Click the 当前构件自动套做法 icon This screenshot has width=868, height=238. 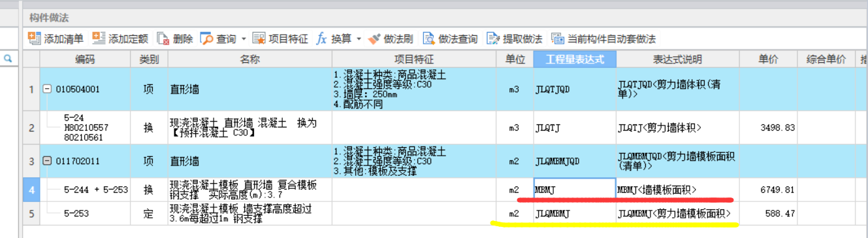pos(557,39)
